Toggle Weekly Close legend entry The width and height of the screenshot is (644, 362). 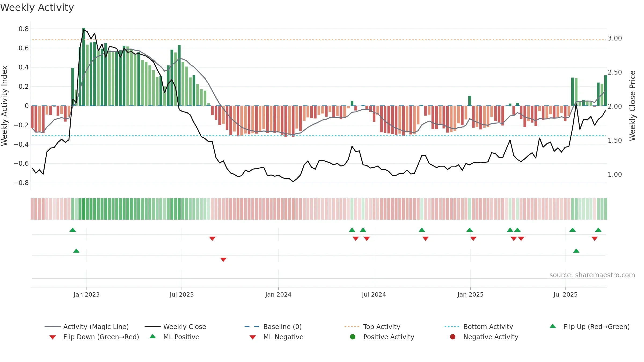[175, 327]
